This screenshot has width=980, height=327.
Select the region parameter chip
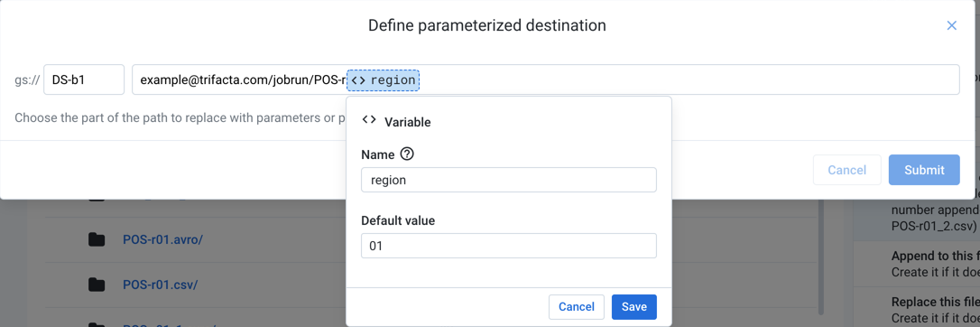[x=384, y=80]
